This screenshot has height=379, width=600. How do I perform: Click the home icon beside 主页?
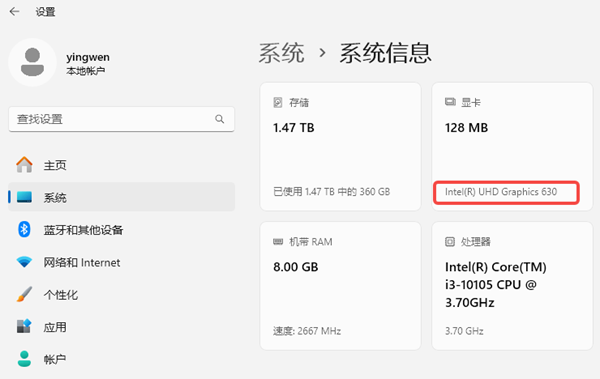[24, 165]
